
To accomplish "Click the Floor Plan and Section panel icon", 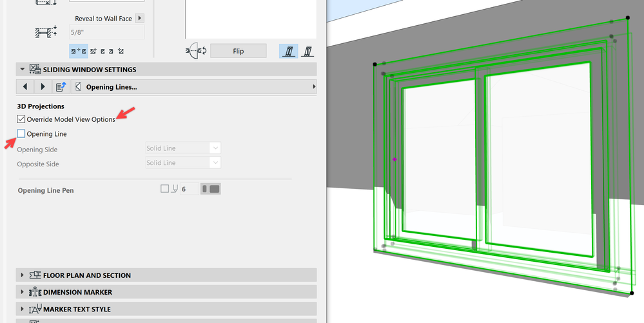I will click(35, 275).
